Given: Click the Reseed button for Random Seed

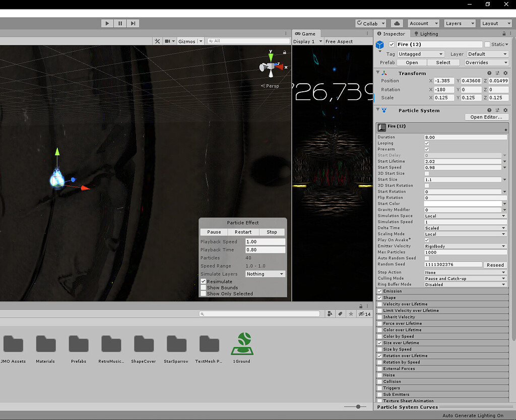Looking at the screenshot, I should click(495, 265).
